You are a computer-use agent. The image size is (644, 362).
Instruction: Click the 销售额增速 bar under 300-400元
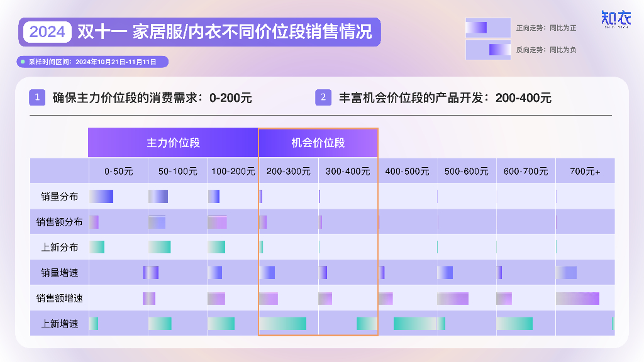coord(325,299)
